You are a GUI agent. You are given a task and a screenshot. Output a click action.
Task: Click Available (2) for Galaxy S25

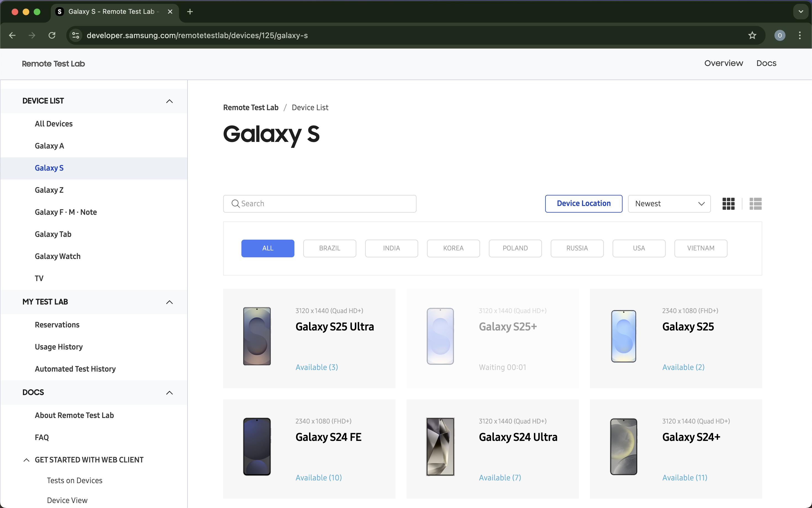(x=683, y=367)
